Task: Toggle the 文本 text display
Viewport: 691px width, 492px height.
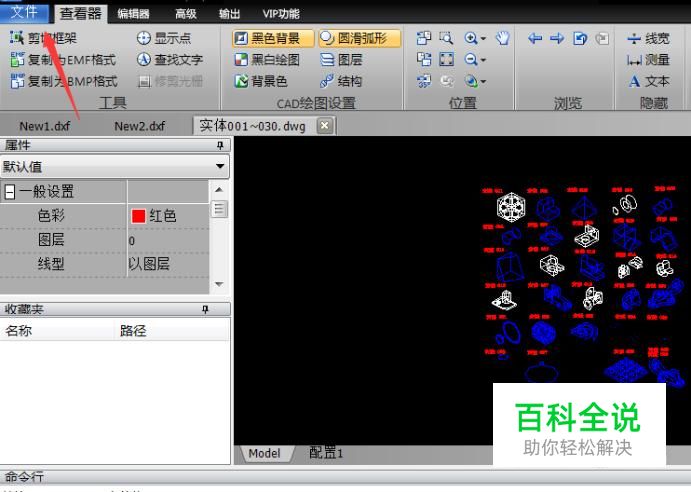Action: (x=648, y=81)
